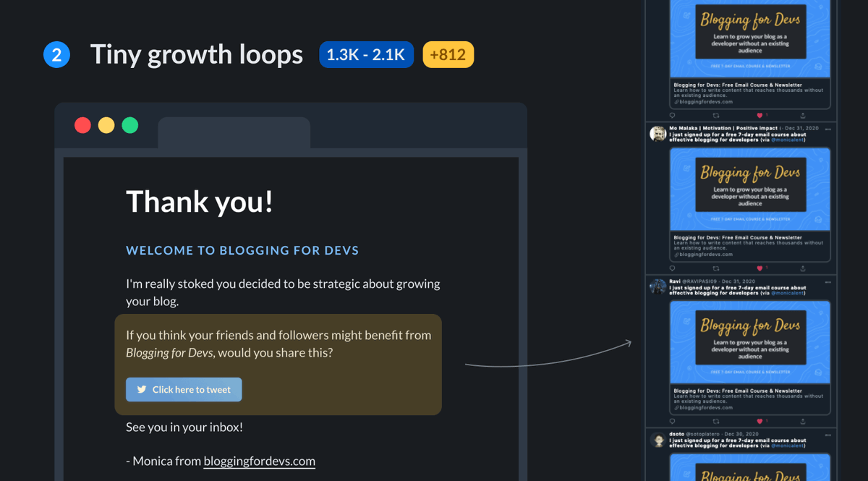
Task: Reply to Mo Malaka's tweet
Action: [672, 268]
